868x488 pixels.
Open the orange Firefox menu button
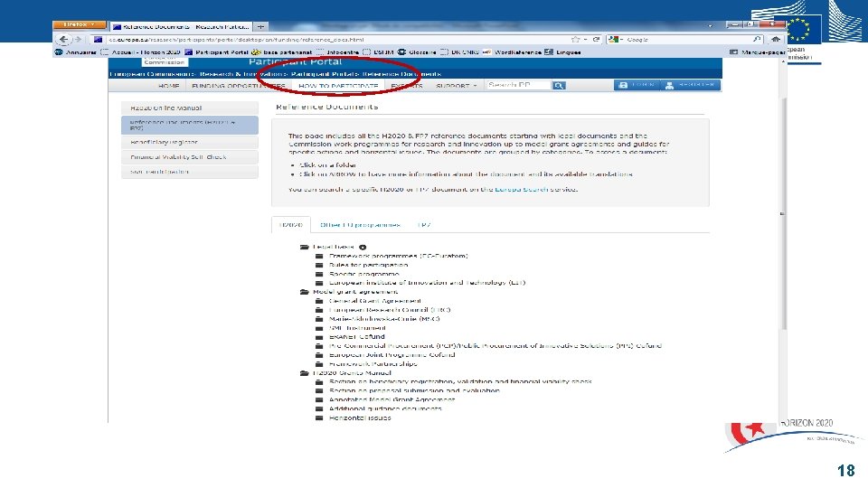[79, 25]
